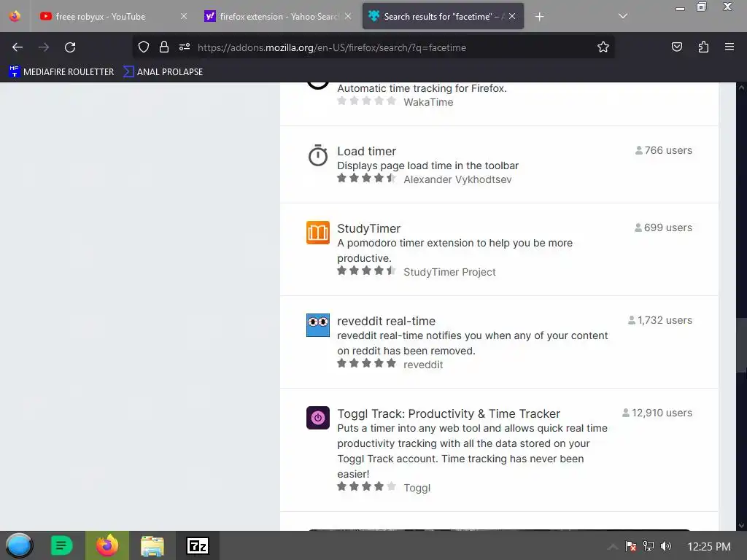
Task: Click the Toggl author name
Action: (x=417, y=488)
